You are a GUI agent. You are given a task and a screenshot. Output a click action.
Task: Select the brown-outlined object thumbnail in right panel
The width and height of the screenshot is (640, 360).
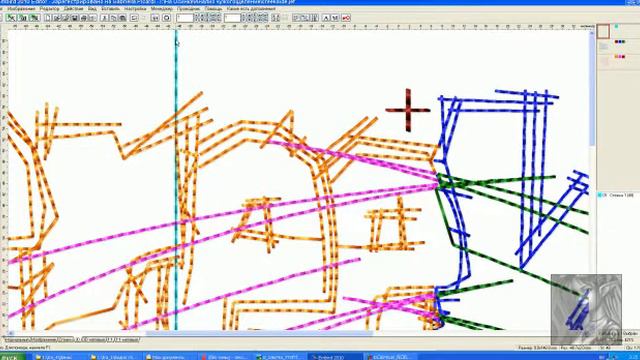coord(603,31)
